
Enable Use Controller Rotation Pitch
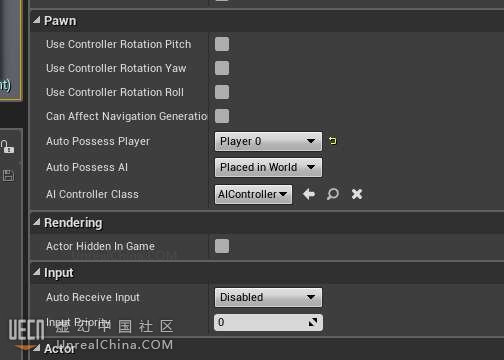[x=222, y=44]
